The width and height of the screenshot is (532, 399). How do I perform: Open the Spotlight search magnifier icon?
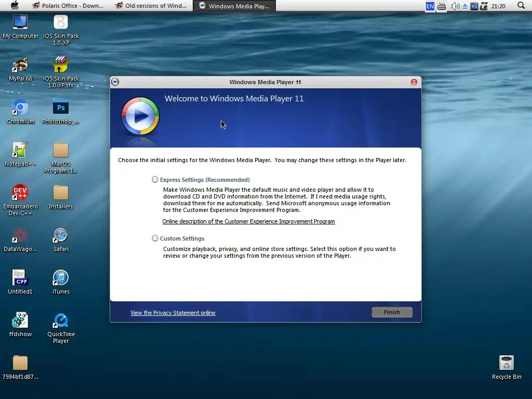click(x=521, y=5)
